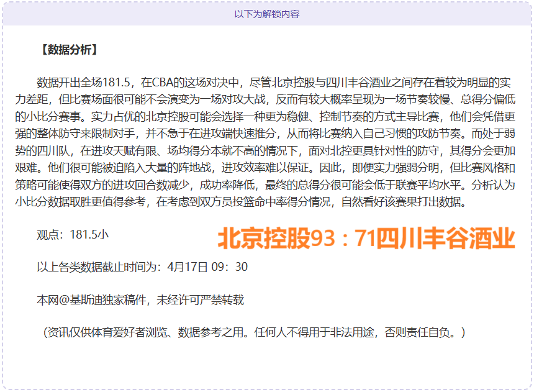
Task: Select the 【数据分析】 section heading
Action: [68, 48]
